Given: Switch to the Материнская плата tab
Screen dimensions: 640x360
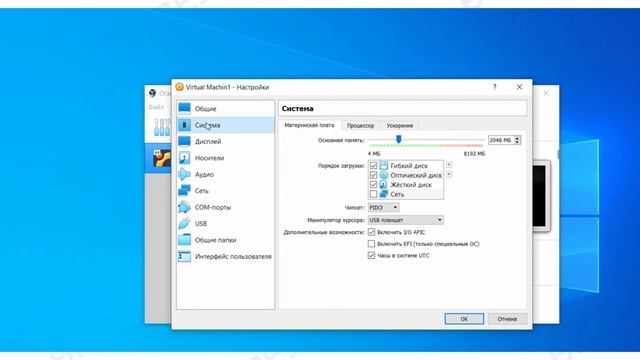Looking at the screenshot, I should 309,125.
